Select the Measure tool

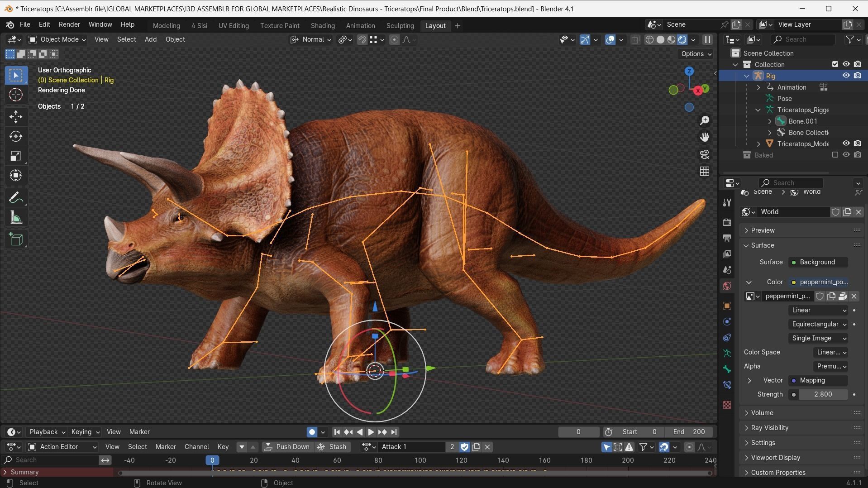click(16, 218)
